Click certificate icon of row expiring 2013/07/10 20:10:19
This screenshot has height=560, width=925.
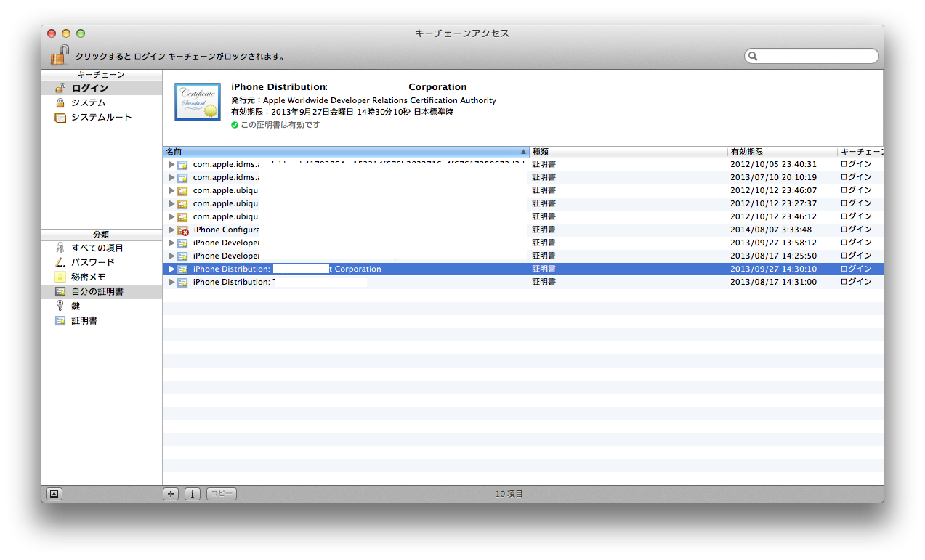pyautogui.click(x=182, y=178)
